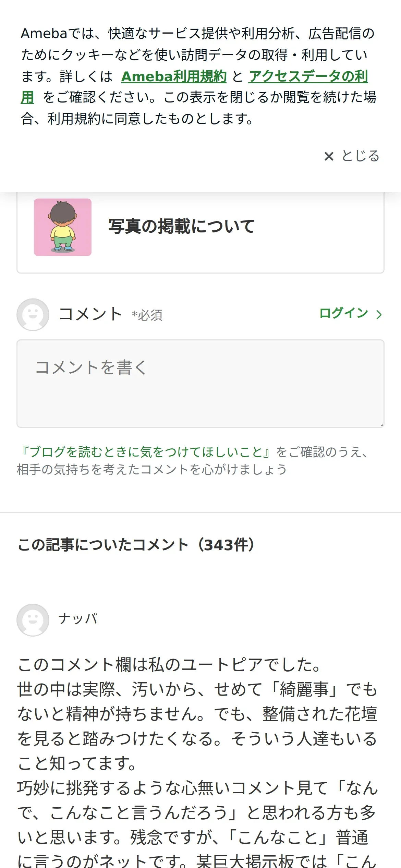401x868 pixels.
Task: Click the first line of ナッパ's comment
Action: point(169,665)
